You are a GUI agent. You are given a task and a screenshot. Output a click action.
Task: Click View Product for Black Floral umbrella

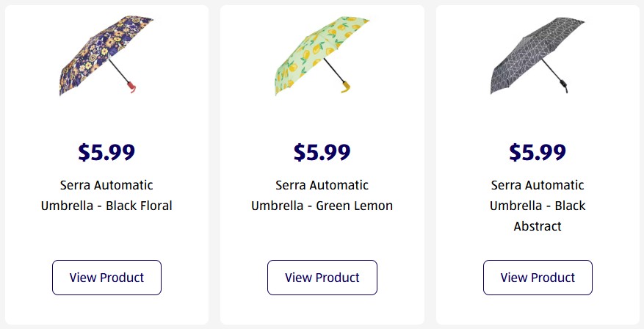[x=106, y=278]
